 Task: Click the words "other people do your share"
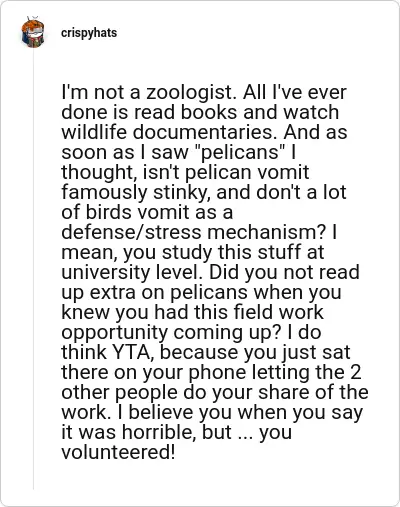[186, 392]
